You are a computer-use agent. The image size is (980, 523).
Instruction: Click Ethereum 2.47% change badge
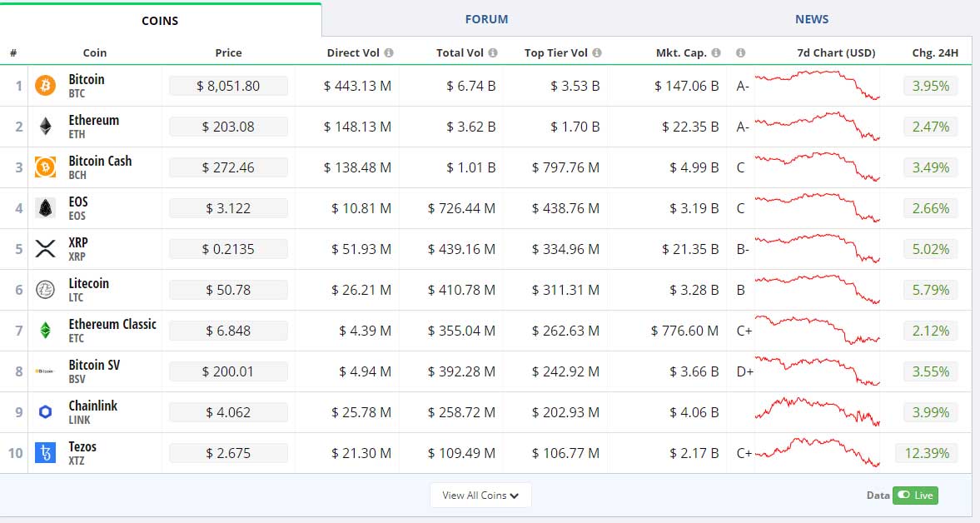click(930, 127)
